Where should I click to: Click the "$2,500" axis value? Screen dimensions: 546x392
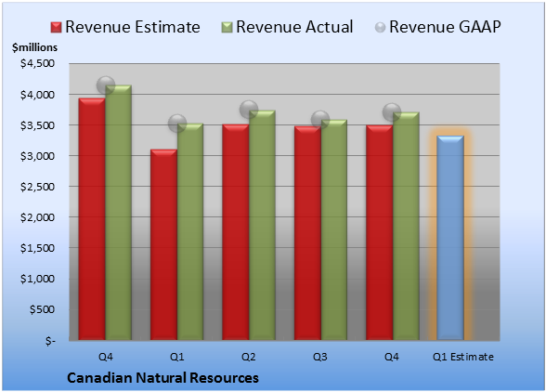click(x=37, y=187)
